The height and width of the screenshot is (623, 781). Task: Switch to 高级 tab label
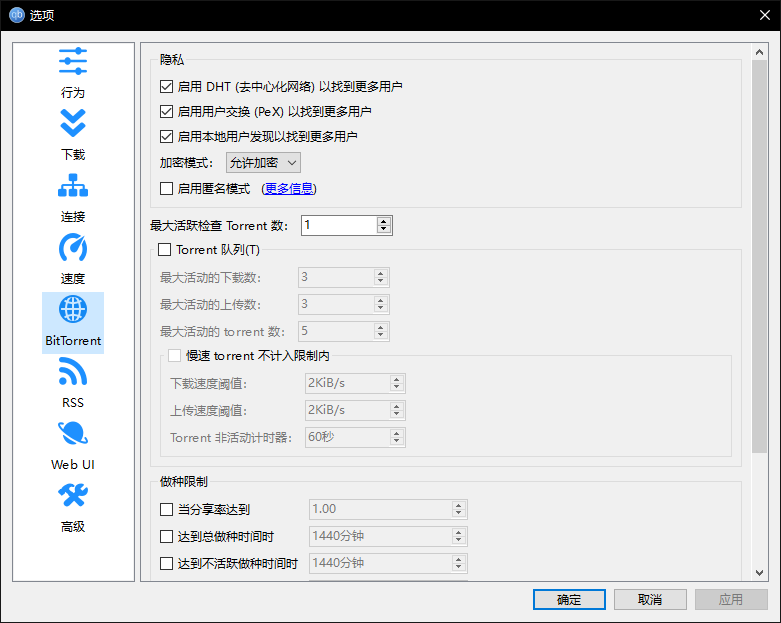click(73, 526)
